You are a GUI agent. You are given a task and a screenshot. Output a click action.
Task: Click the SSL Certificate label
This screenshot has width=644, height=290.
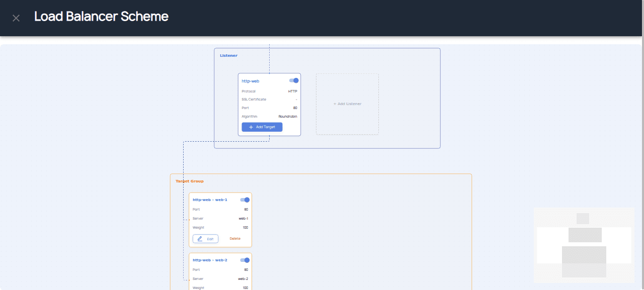point(254,100)
